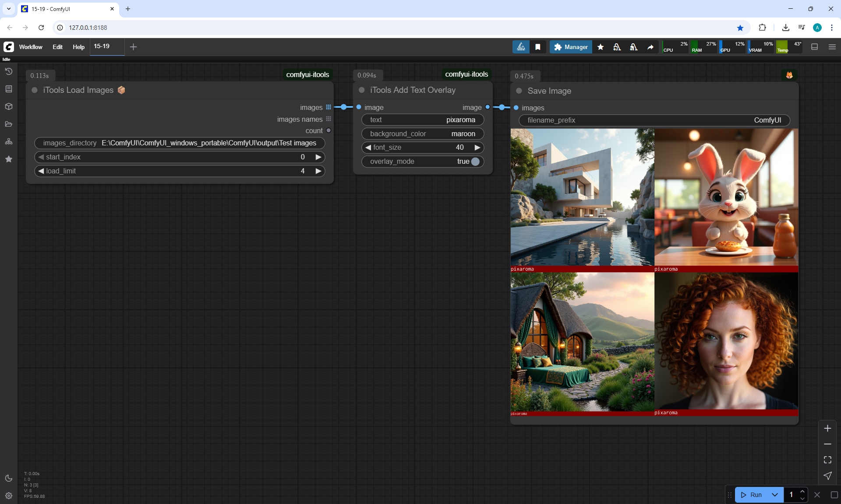Click the bookmark icon in top toolbar
The height and width of the screenshot is (504, 841).
(538, 47)
